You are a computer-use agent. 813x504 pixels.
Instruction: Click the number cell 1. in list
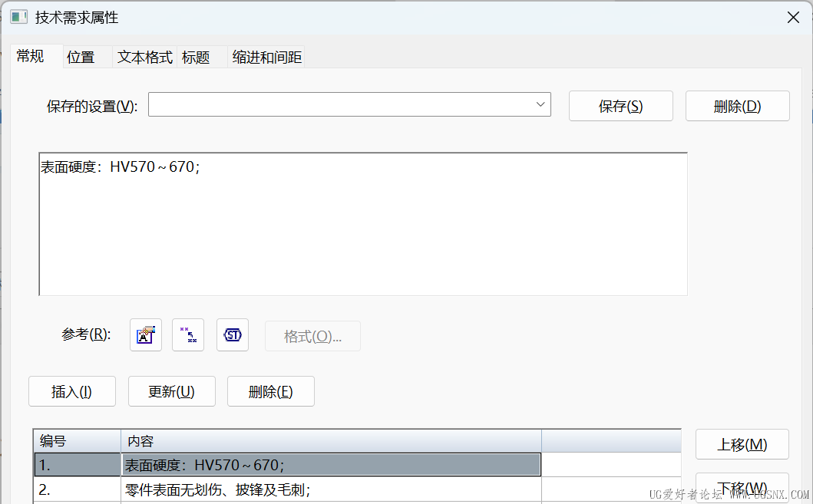pyautogui.click(x=78, y=465)
